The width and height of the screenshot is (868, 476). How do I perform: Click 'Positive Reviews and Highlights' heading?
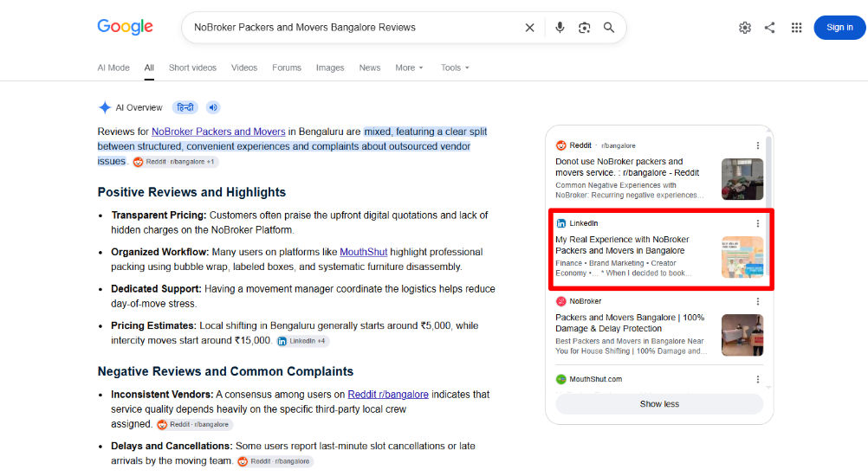tap(191, 192)
